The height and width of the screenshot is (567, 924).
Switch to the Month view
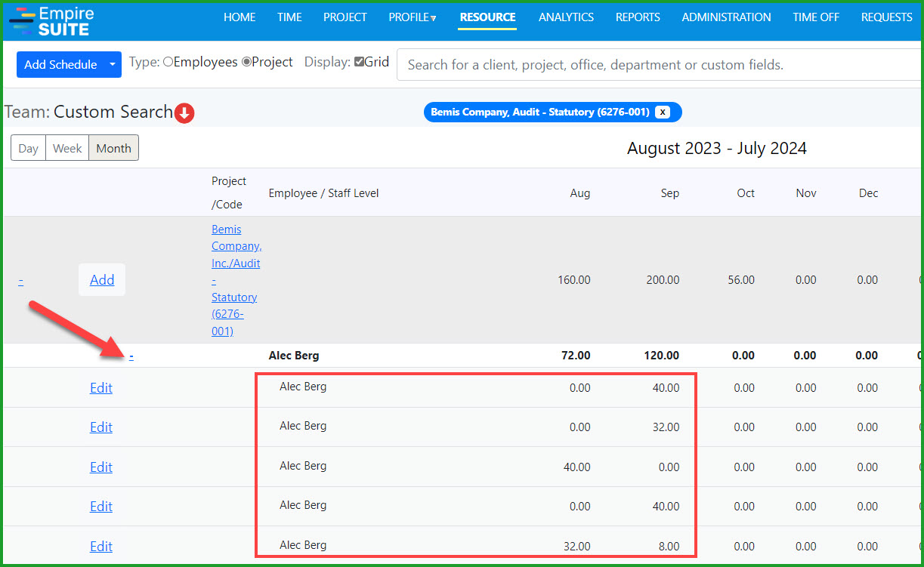114,148
